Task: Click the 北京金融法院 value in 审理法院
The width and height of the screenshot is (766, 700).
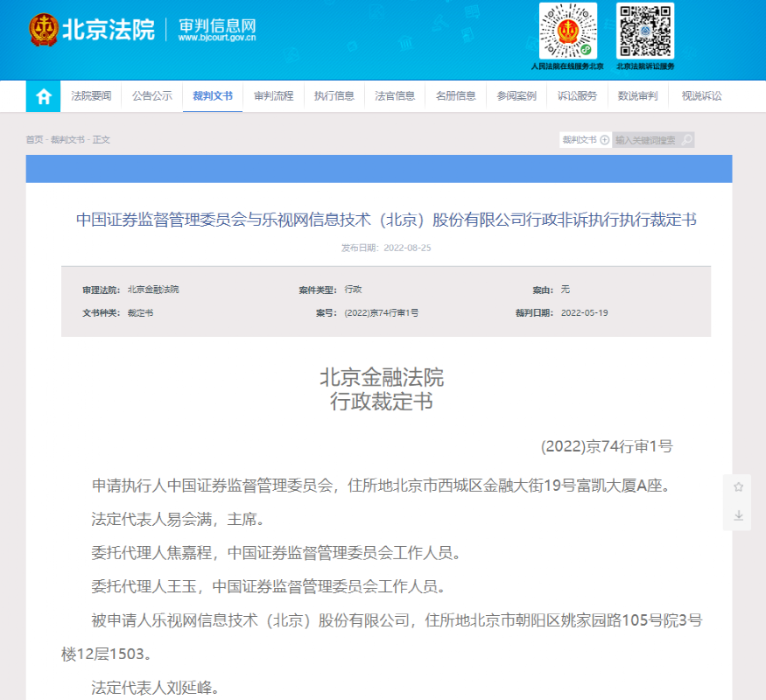Action: click(x=153, y=290)
